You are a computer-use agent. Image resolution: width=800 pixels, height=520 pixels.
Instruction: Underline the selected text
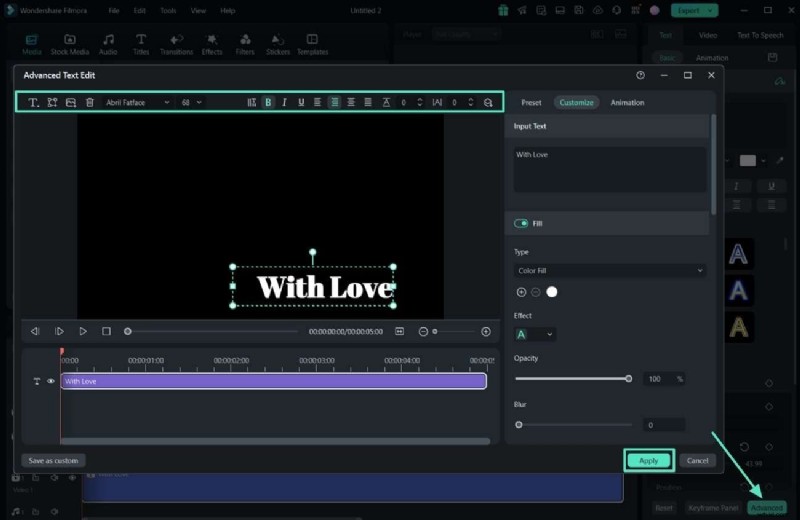[301, 102]
